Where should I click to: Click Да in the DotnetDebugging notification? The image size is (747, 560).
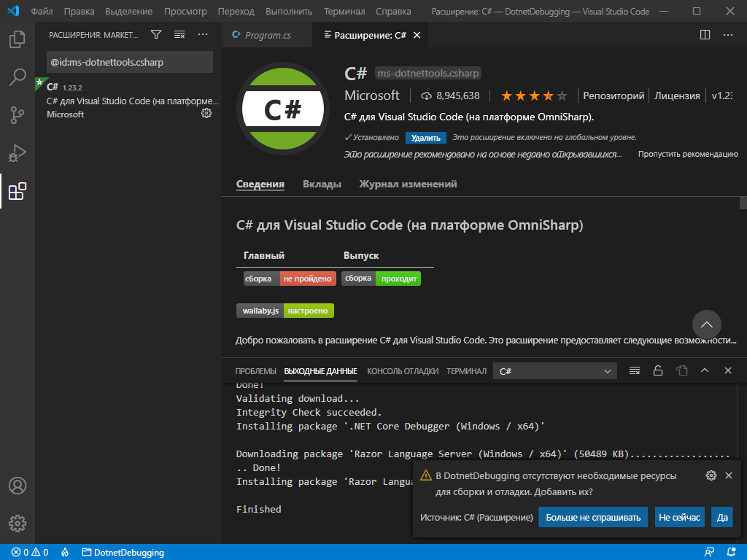pyautogui.click(x=721, y=517)
